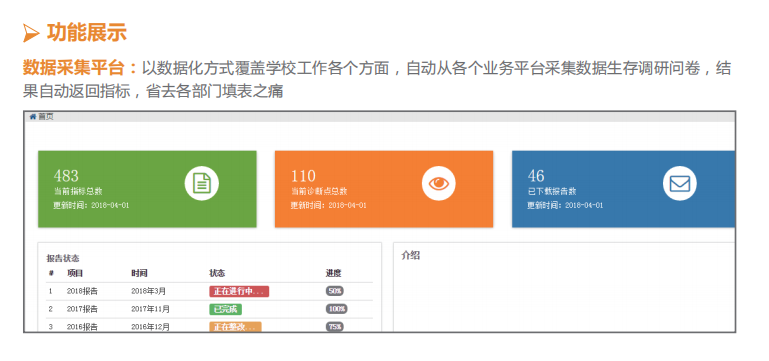Click the 已下载报告数 label
Screen dimensions: 769x361
click(552, 191)
